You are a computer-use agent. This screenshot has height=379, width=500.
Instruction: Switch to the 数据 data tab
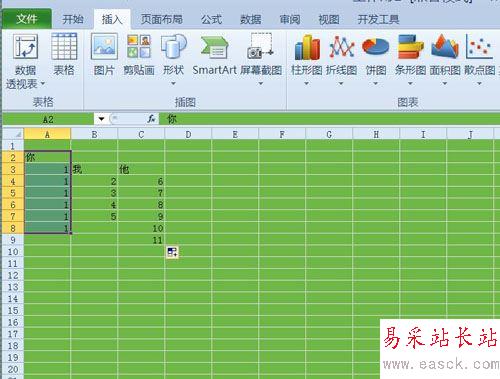pos(251,19)
